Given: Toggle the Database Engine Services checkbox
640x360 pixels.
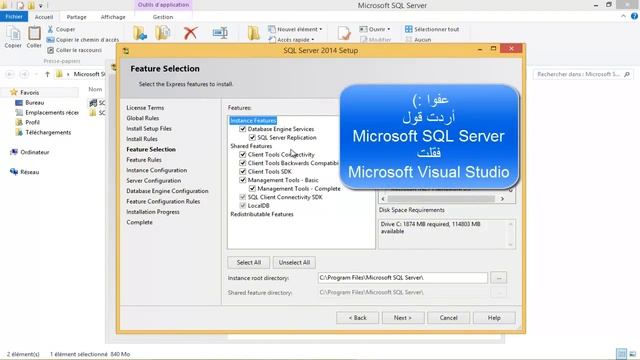Looking at the screenshot, I should pyautogui.click(x=242, y=129).
